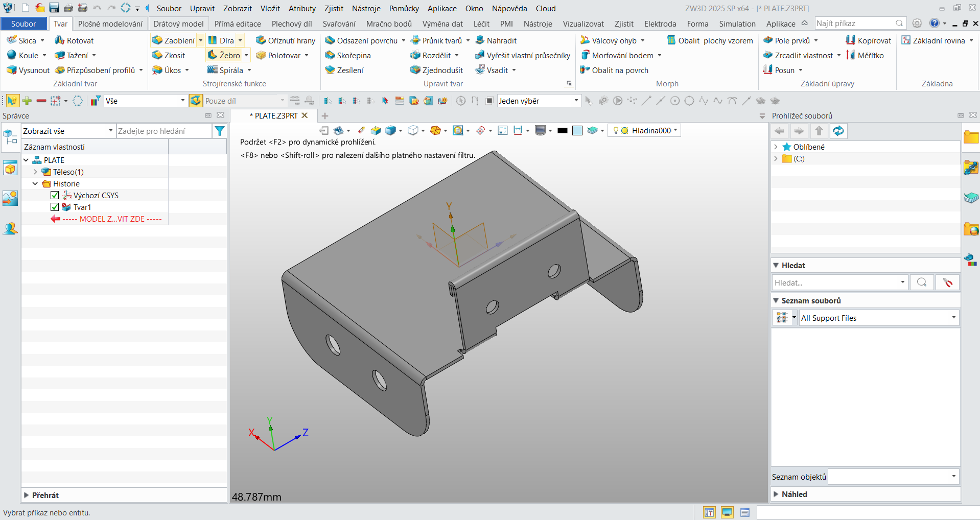The image size is (980, 520).
Task: Open the Zaoblení fillet dropdown arrow
Action: 201,40
